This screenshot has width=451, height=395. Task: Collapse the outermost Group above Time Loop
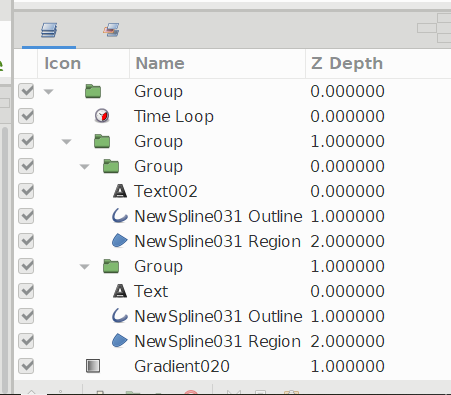(49, 92)
